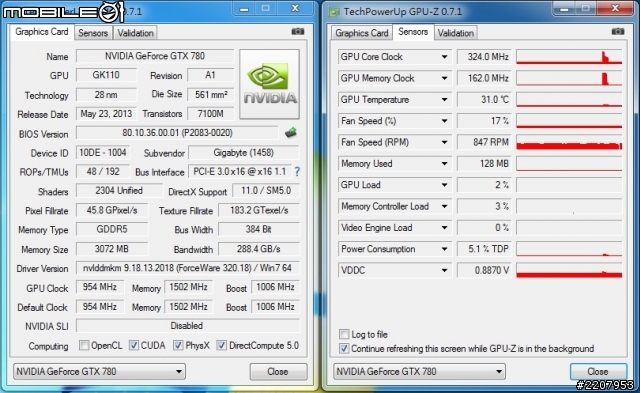Uncheck Continue refreshing in background option
This screenshot has width=640, height=393.
click(344, 349)
